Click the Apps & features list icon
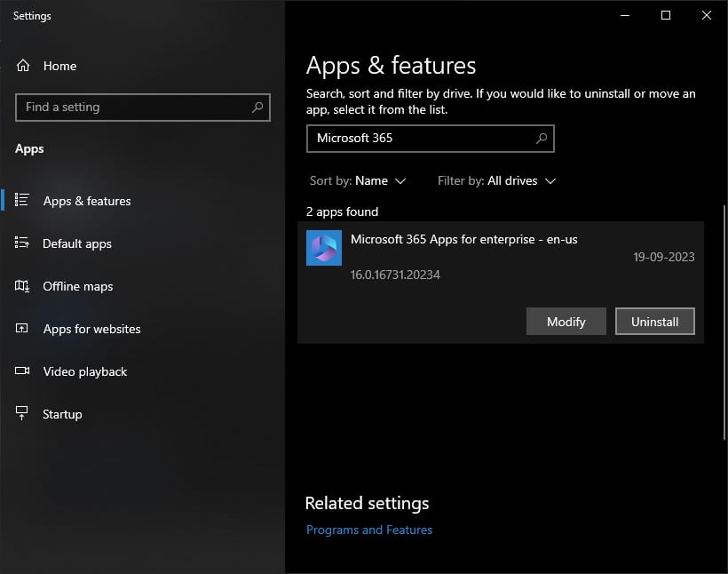 click(x=23, y=201)
